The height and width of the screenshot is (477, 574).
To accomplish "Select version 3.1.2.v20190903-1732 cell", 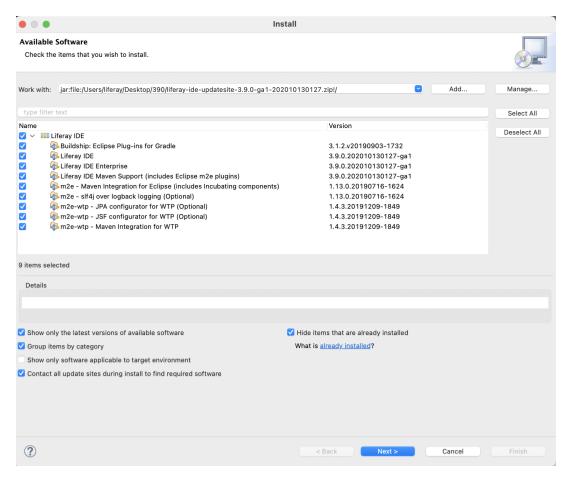I will tap(366, 146).
